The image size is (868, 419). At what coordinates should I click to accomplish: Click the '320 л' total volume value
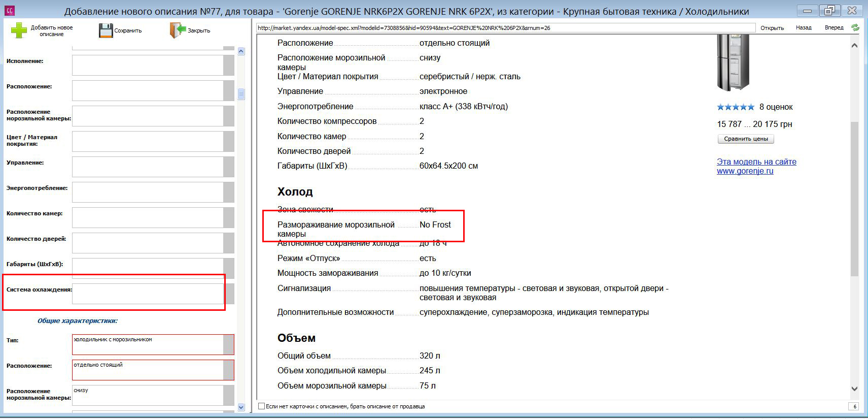point(430,356)
